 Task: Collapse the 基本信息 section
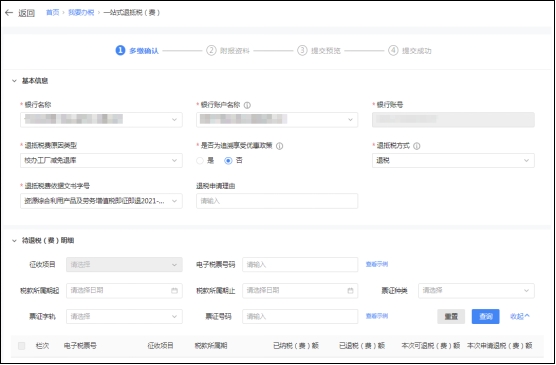[x=14, y=81]
